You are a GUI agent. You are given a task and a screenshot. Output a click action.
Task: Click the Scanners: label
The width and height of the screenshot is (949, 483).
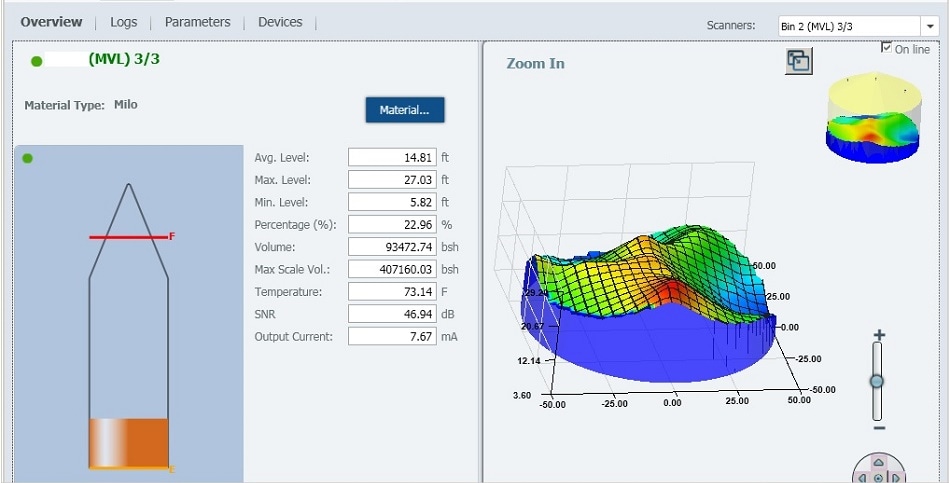(731, 25)
